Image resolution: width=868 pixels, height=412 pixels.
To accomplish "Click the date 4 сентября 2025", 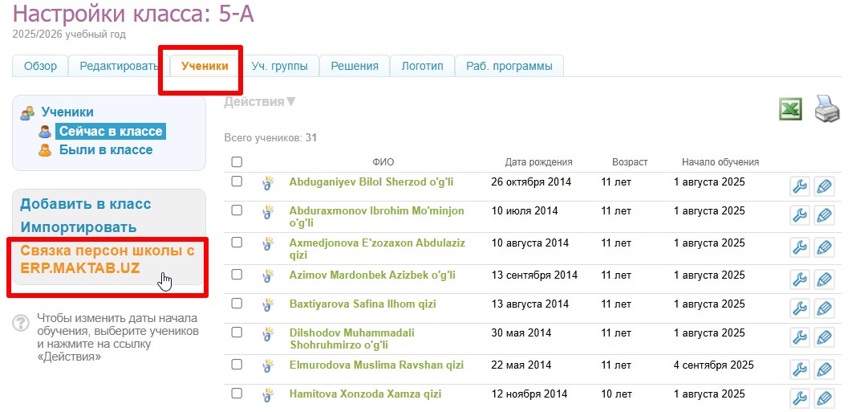I will 713,365.
